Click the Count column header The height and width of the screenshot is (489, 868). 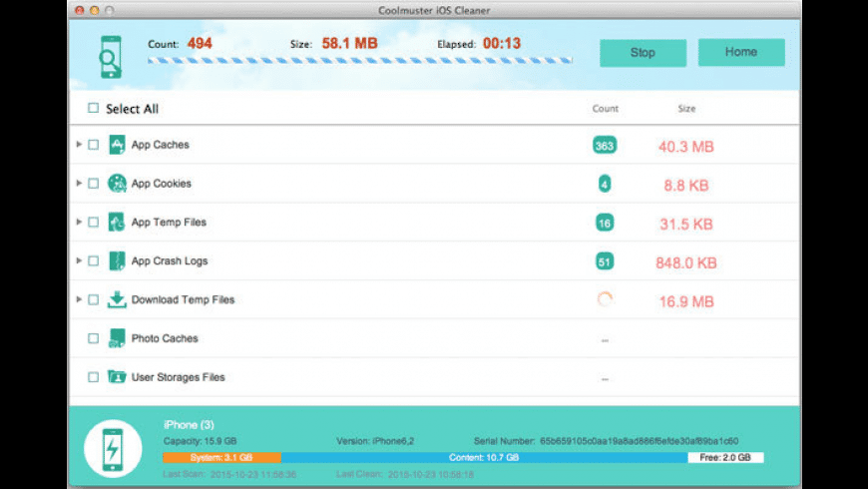(x=605, y=109)
